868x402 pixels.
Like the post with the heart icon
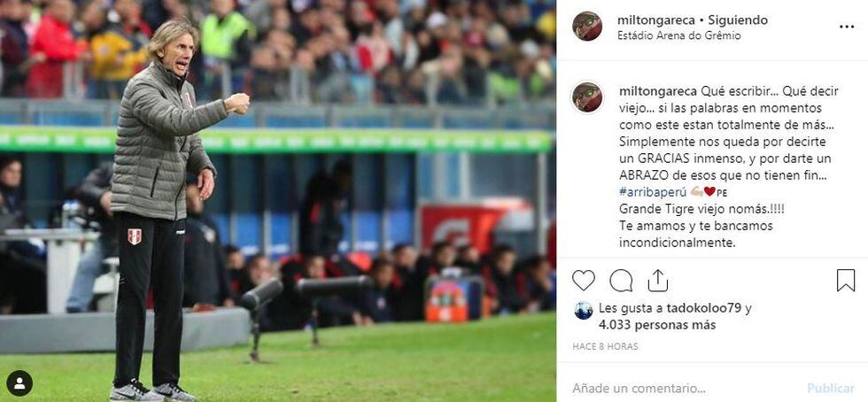point(583,280)
